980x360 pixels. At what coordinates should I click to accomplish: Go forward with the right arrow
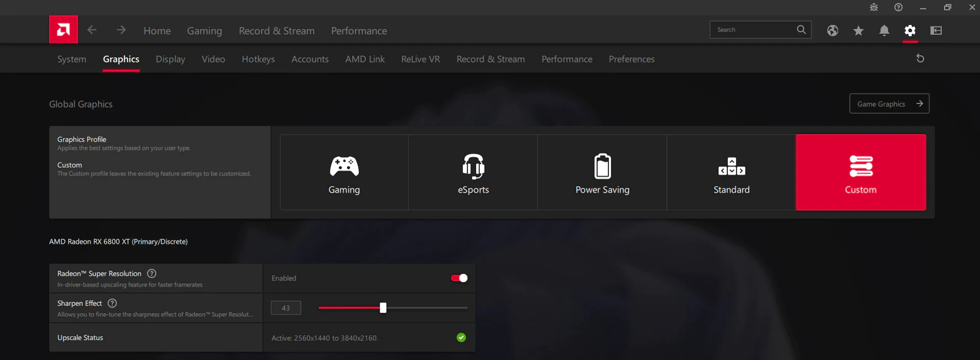point(121,30)
